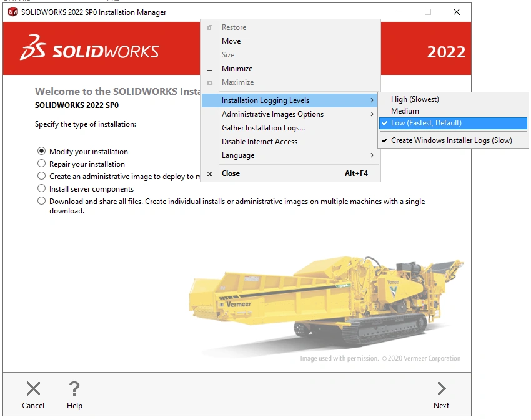531x420 pixels.
Task: Click the SOLIDWORKS 2022 SP0 version text
Action: coord(77,105)
